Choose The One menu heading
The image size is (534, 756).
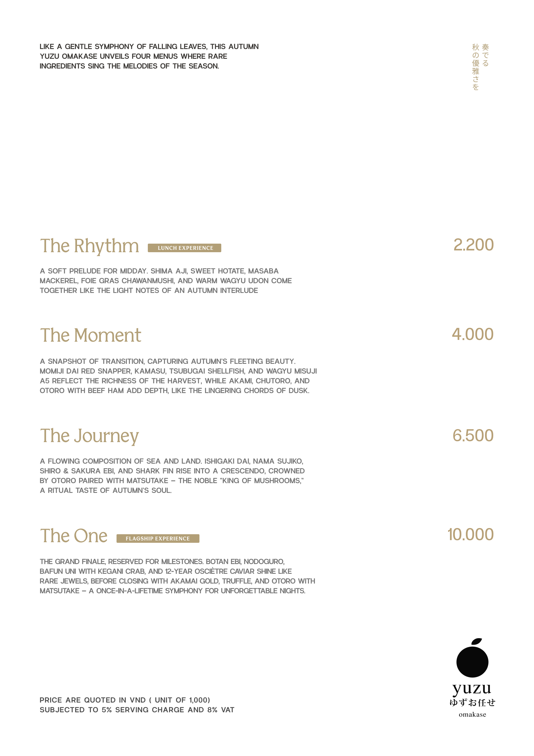pos(74,536)
